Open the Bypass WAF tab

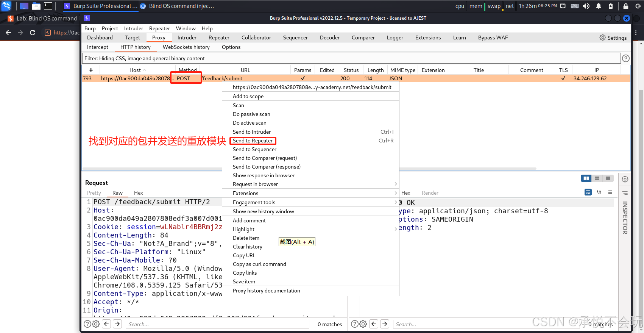pos(493,38)
